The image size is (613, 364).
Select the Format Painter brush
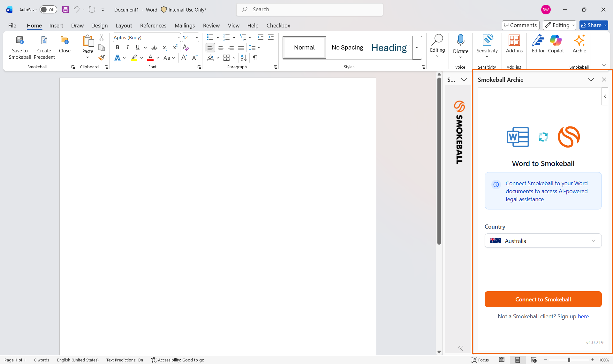coord(102,58)
